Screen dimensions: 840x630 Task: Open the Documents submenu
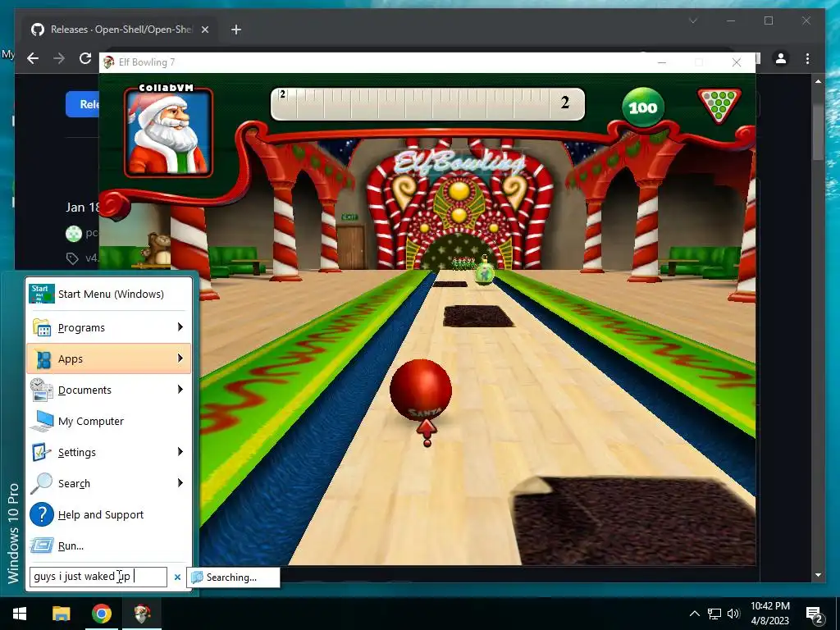109,390
